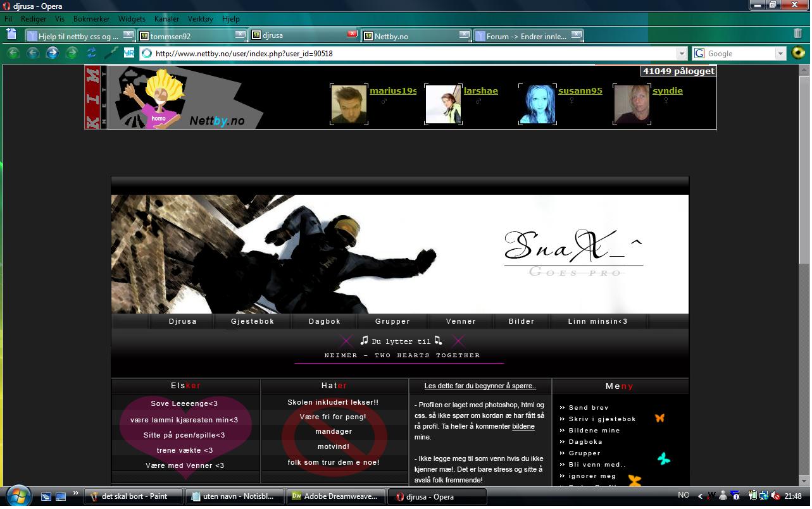Reload the page with refresh icon
The width and height of the screenshot is (812, 509).
coord(91,53)
